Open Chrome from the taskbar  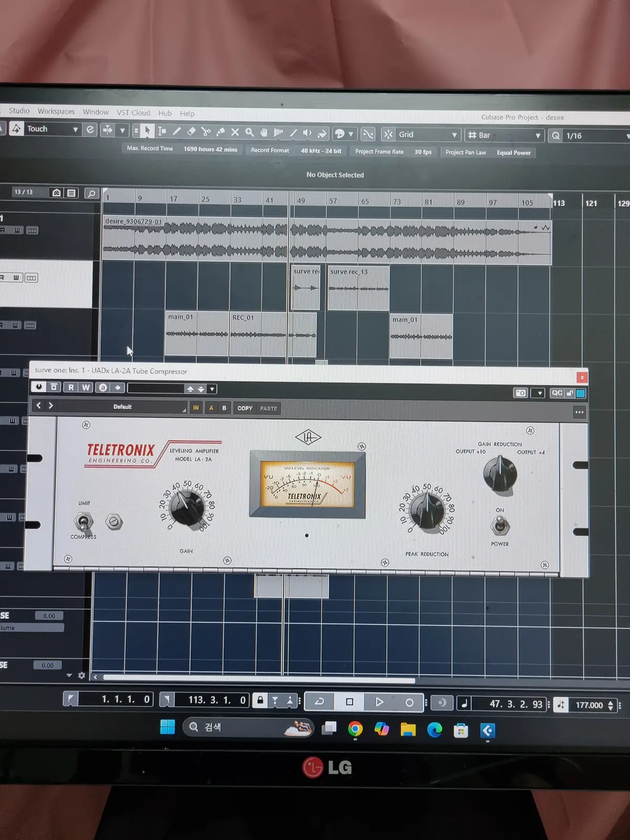(355, 729)
